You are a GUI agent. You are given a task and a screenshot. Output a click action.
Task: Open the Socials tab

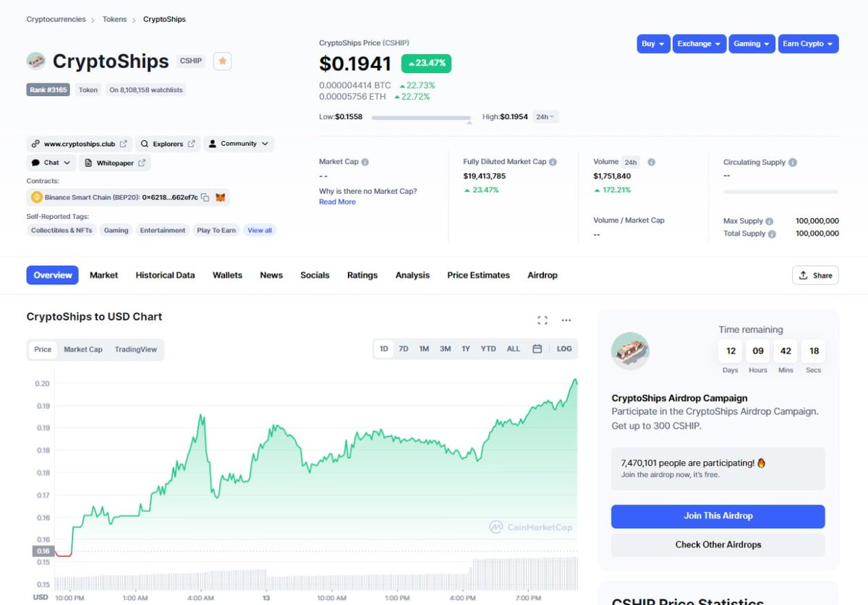pos(315,275)
